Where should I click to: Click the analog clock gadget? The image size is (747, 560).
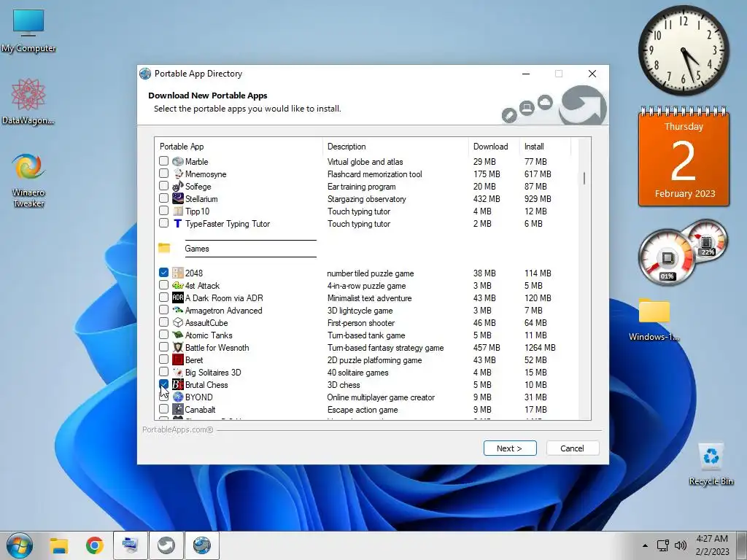click(684, 50)
